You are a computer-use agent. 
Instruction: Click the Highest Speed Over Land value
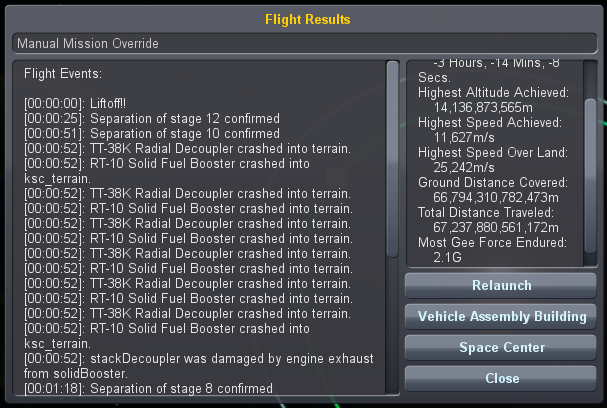(x=464, y=168)
